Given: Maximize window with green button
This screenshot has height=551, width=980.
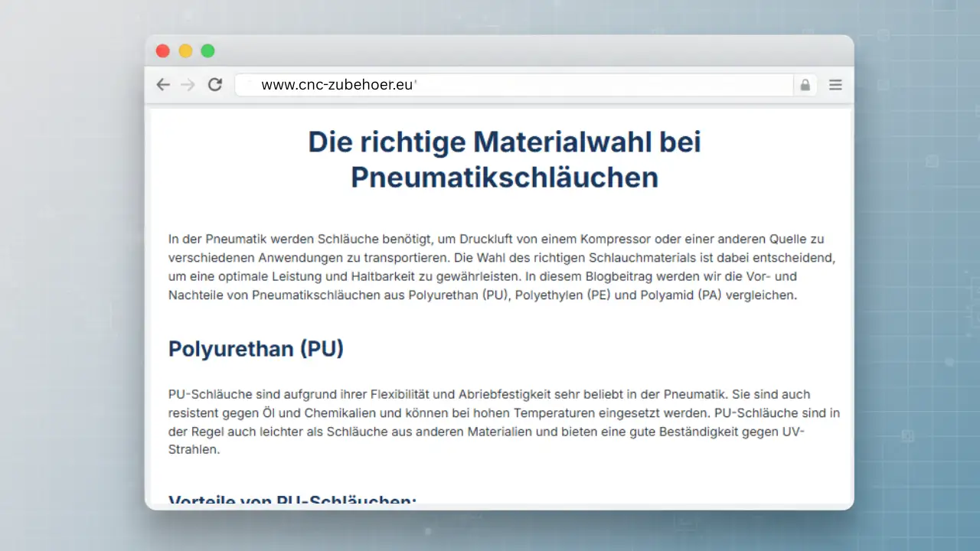Looking at the screenshot, I should click(x=207, y=51).
